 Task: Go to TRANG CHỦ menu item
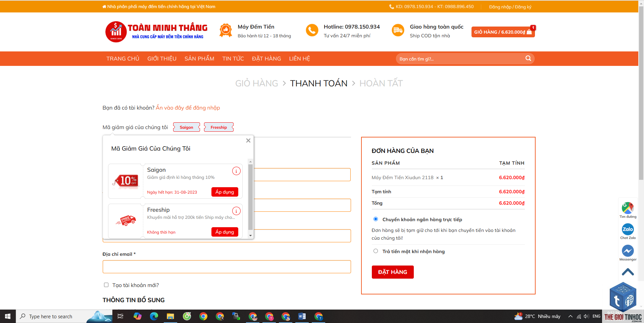pos(123,58)
